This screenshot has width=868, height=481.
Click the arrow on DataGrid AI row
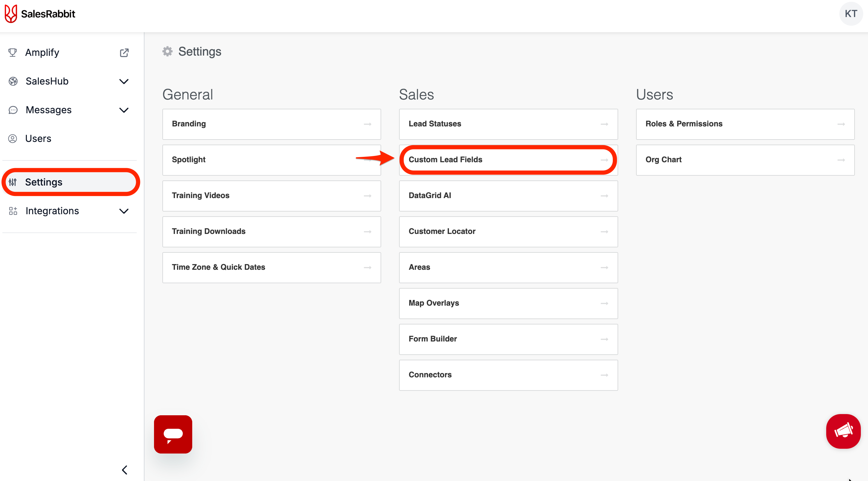click(604, 196)
